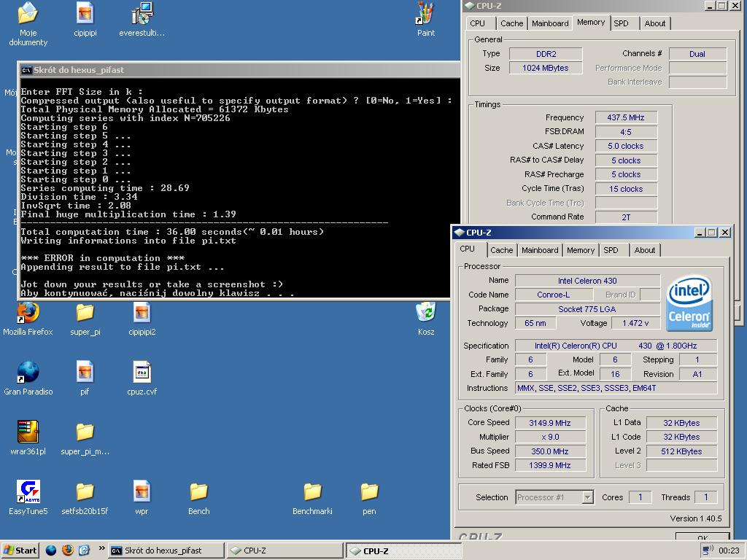
Task: Launch the everestulti installer icon
Action: point(142,13)
